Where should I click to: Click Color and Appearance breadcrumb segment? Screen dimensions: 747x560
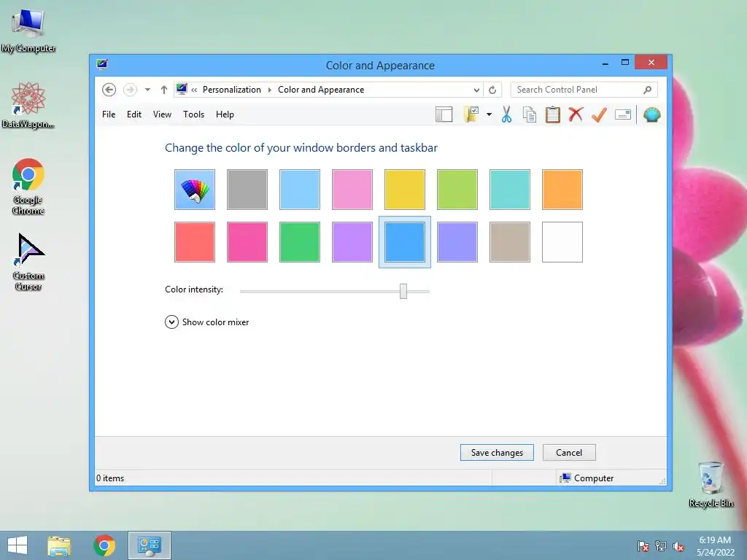pos(321,90)
